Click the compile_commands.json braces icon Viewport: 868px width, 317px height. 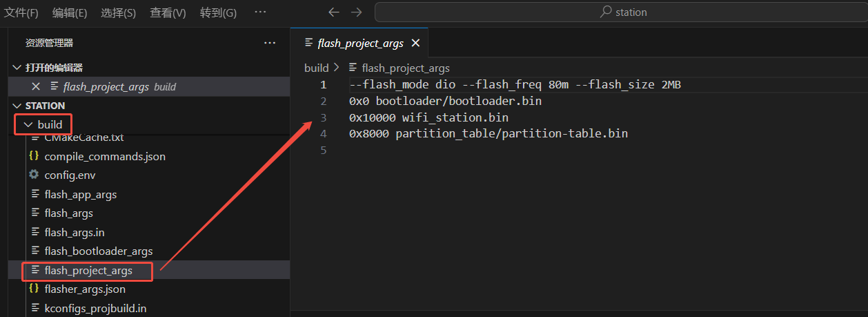(34, 156)
